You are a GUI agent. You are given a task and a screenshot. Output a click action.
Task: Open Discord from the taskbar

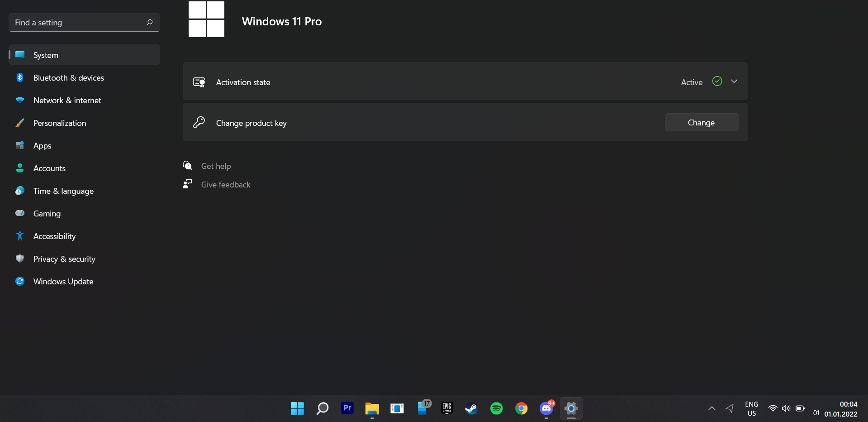click(546, 408)
